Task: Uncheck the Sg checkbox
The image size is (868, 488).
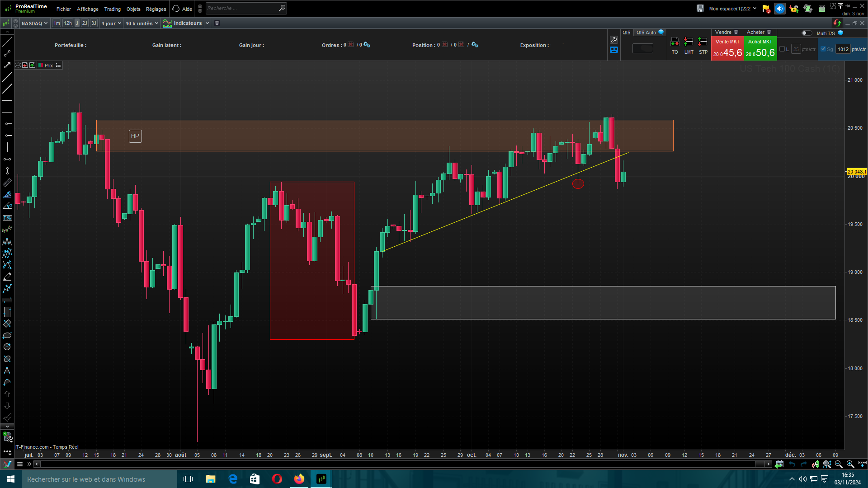Action: click(x=823, y=49)
